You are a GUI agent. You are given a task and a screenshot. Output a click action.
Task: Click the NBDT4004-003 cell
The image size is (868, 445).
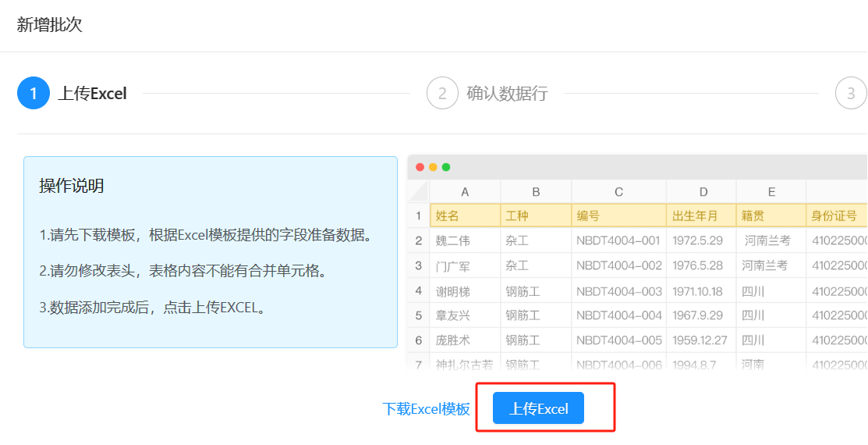[618, 291]
